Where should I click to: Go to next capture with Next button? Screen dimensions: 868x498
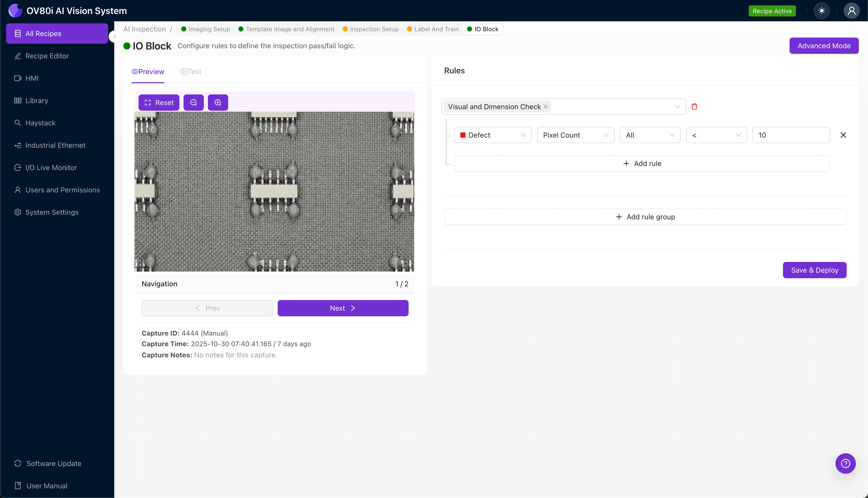point(343,308)
